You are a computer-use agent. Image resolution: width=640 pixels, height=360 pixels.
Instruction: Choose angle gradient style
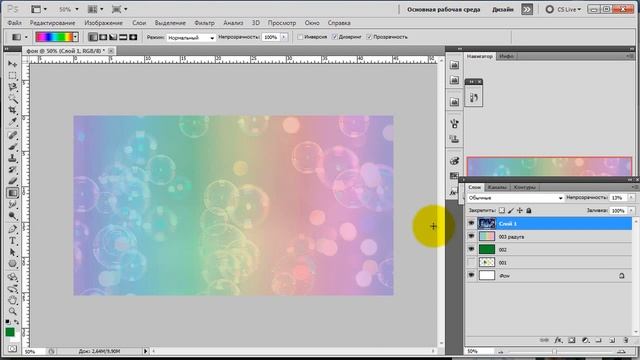[x=113, y=37]
